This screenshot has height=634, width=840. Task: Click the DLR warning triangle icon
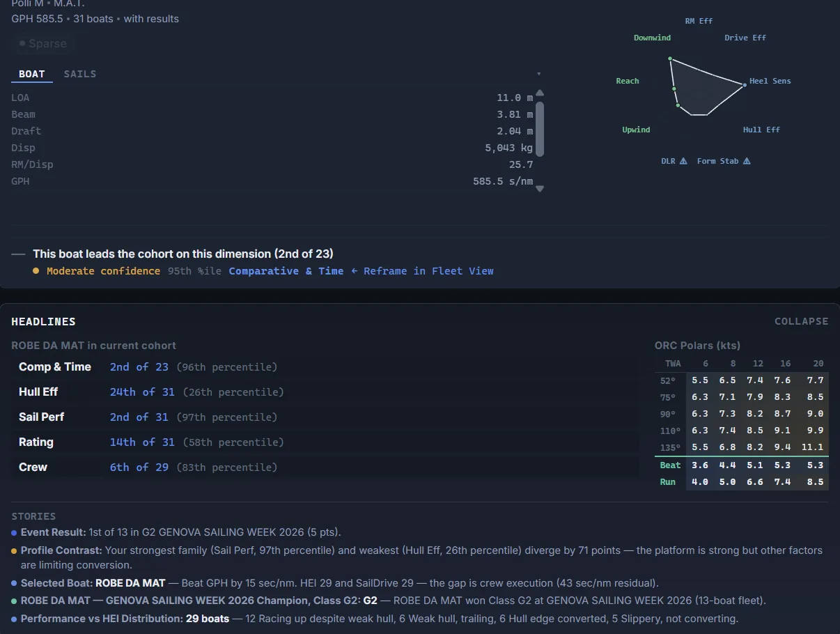pyautogui.click(x=683, y=161)
